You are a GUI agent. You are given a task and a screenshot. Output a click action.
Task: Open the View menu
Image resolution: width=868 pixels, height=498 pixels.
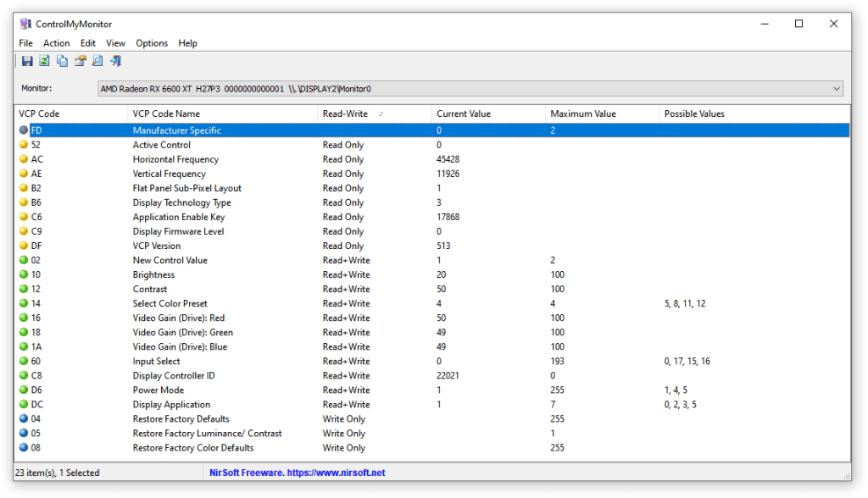point(115,42)
